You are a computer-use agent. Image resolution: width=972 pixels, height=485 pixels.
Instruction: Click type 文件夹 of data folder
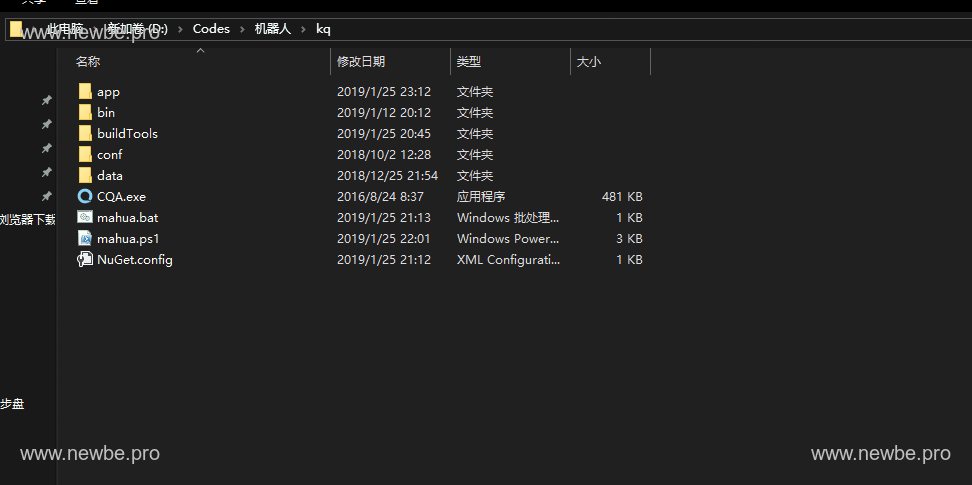(475, 176)
